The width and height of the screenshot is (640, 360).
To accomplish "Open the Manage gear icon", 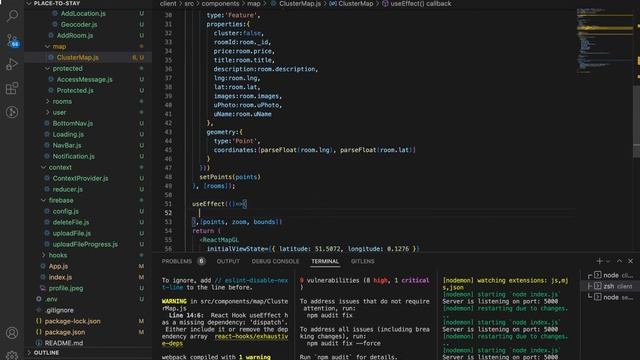I will click(x=12, y=355).
